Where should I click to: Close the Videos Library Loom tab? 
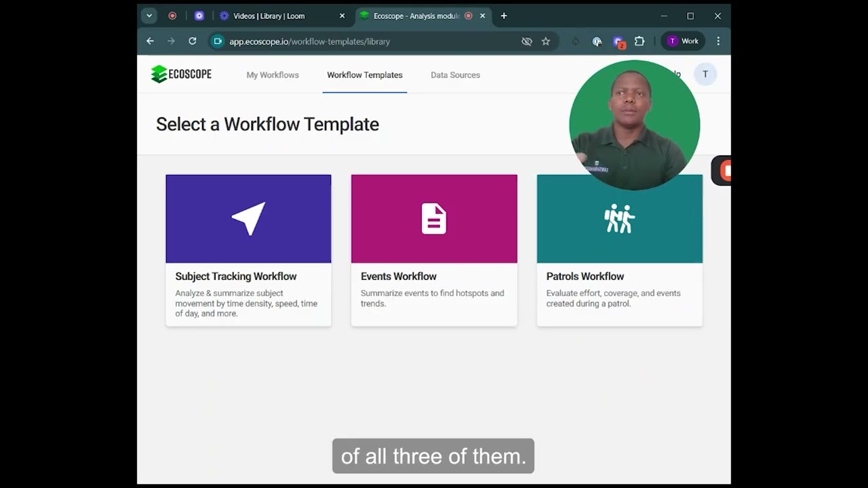pyautogui.click(x=342, y=16)
